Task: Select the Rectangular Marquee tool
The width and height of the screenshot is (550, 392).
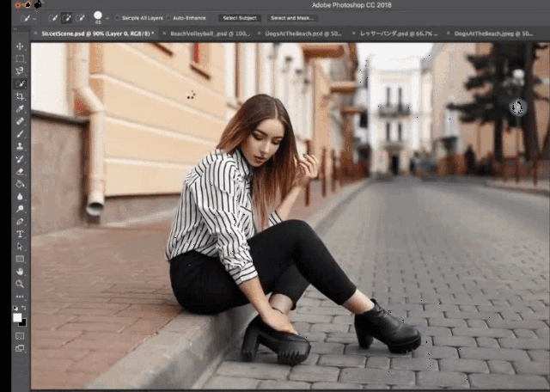Action: point(20,58)
